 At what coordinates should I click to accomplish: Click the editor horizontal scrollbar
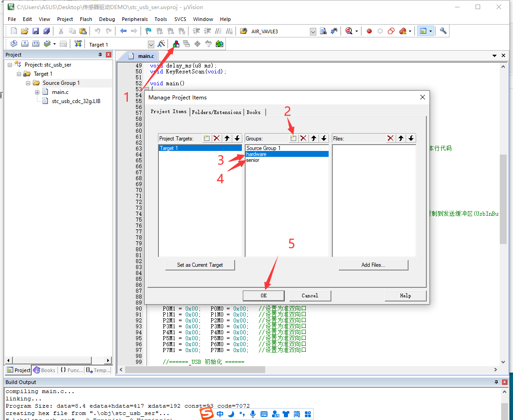(x=195, y=369)
